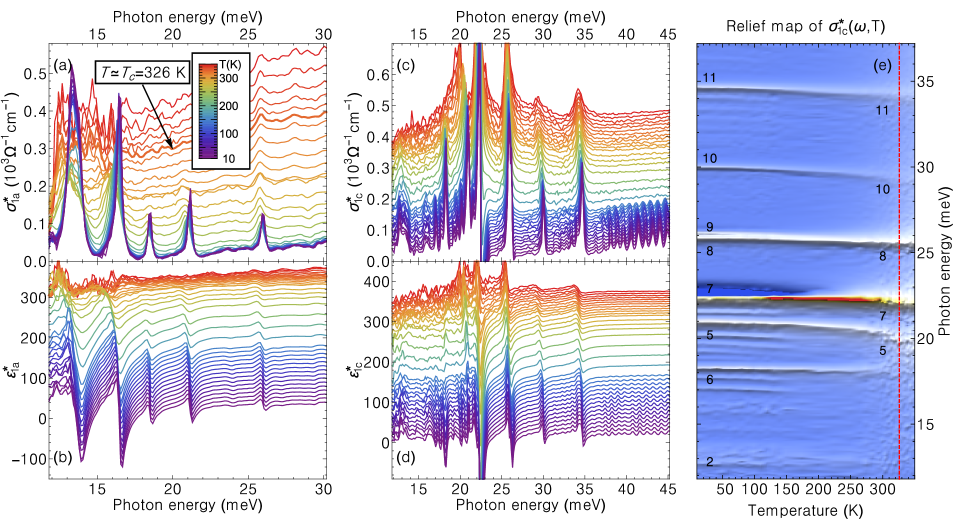Screen dimensions: 964x523
Task: Click mode label 2 in the relief map
Action: click(x=709, y=462)
